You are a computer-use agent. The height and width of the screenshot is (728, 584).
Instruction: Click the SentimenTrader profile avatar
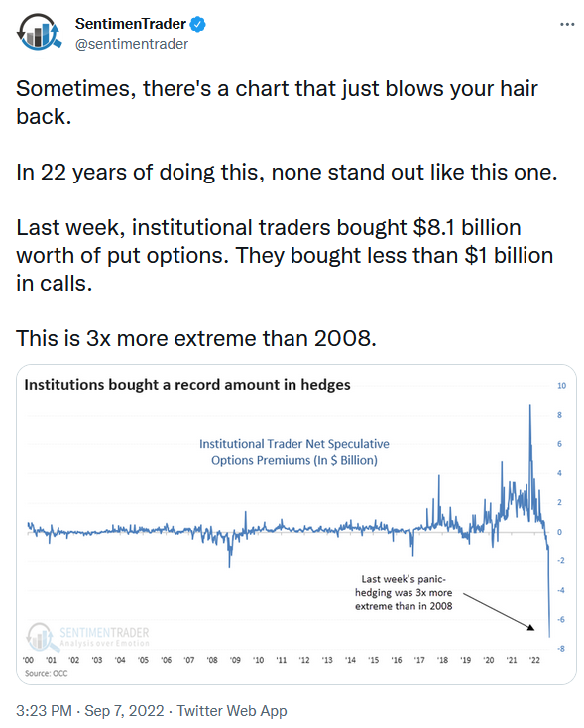[39, 32]
